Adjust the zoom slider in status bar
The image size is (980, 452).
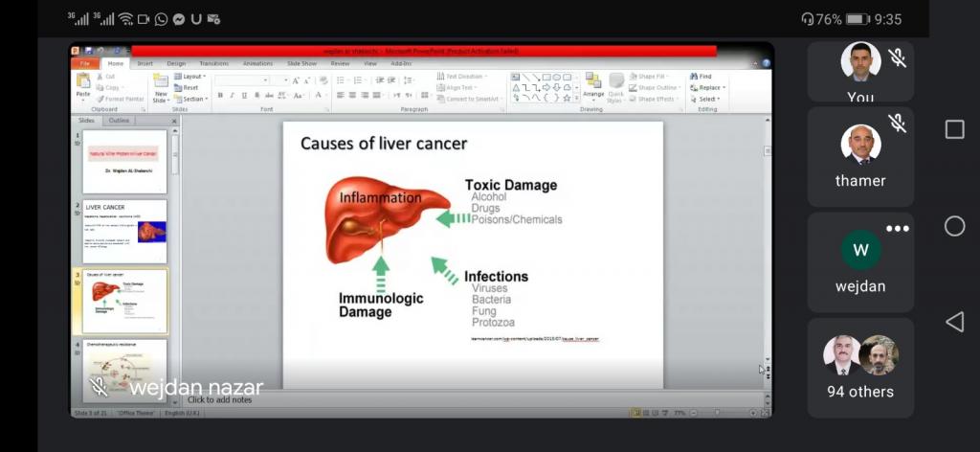[717, 413]
